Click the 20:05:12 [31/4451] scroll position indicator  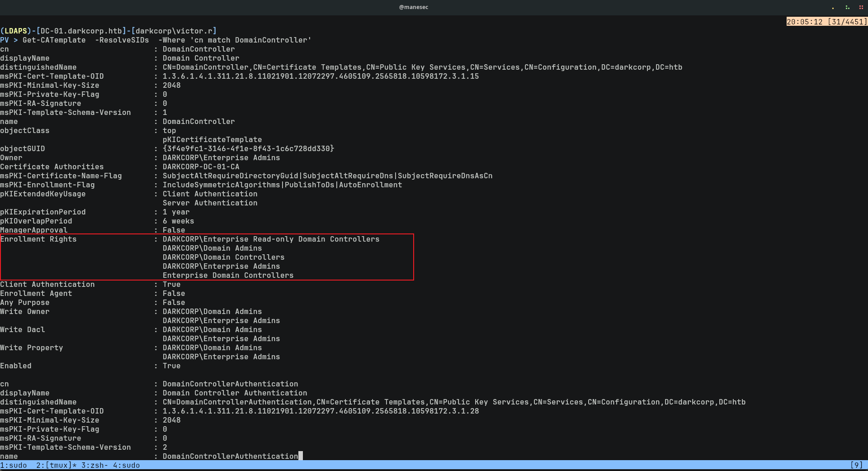826,22
